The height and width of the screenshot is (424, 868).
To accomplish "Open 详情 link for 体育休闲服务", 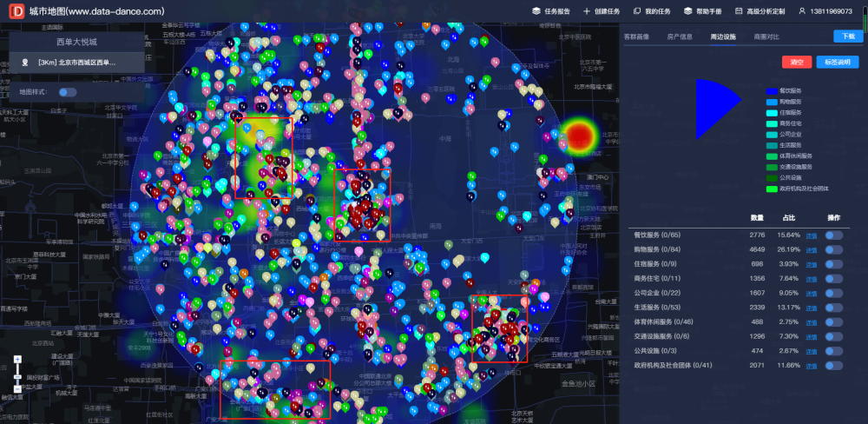I will 811,322.
